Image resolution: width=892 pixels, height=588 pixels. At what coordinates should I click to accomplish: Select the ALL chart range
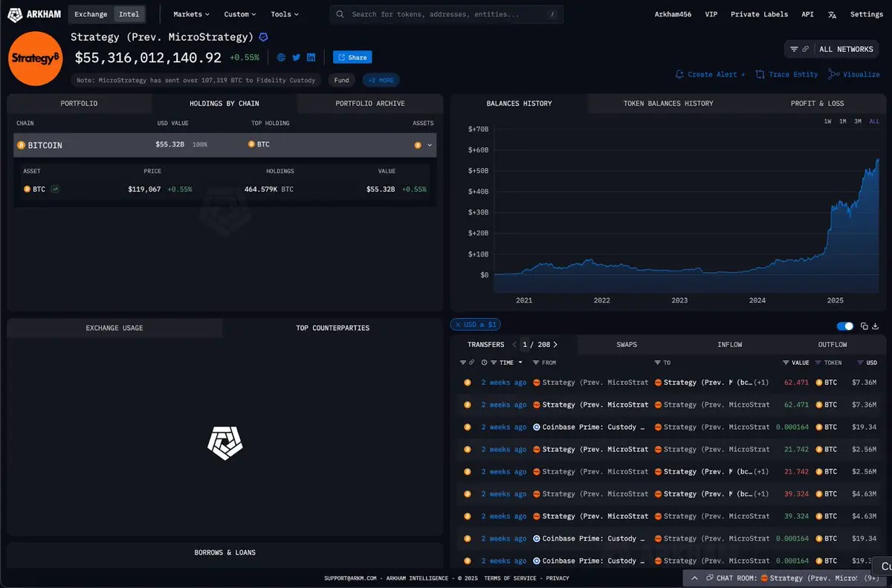(x=874, y=121)
